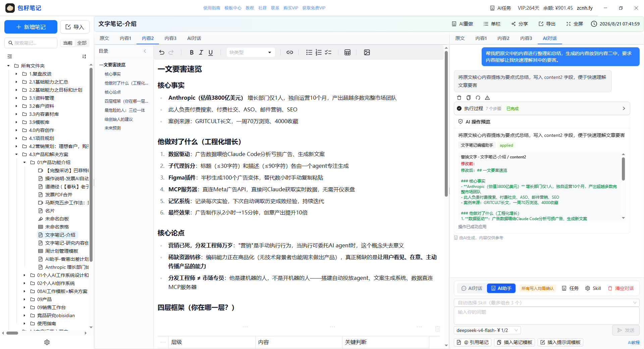Viewport: 644px width, 349px height.
Task: Switch the search scope to 全部
Action: click(x=82, y=43)
